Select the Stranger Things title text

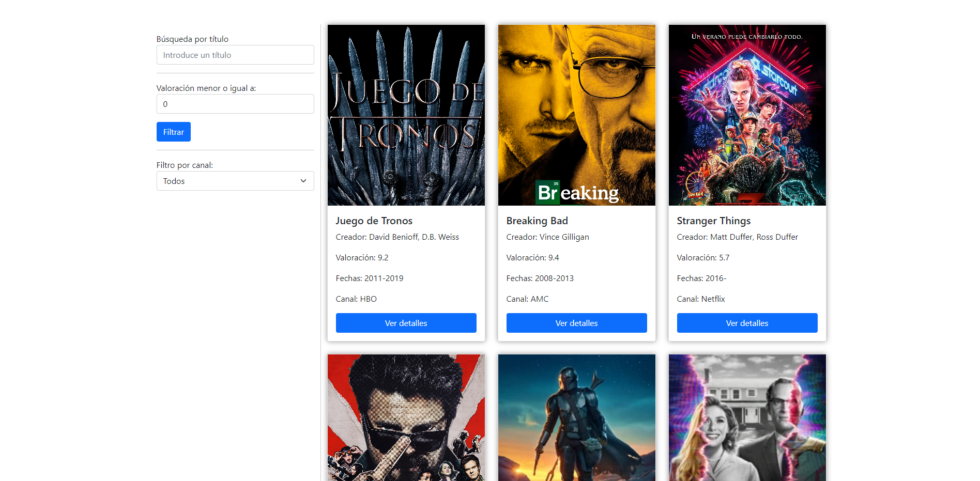tap(714, 221)
